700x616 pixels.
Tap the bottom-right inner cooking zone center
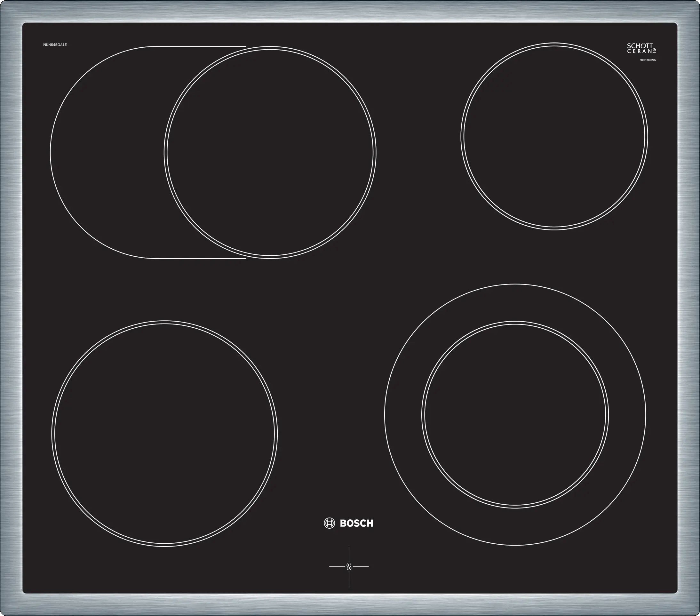pyautogui.click(x=515, y=414)
